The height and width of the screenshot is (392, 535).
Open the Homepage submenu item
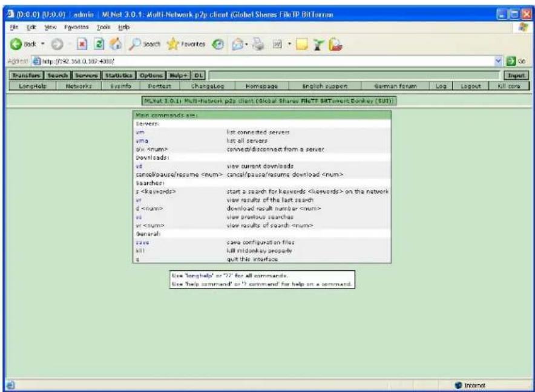click(x=261, y=87)
